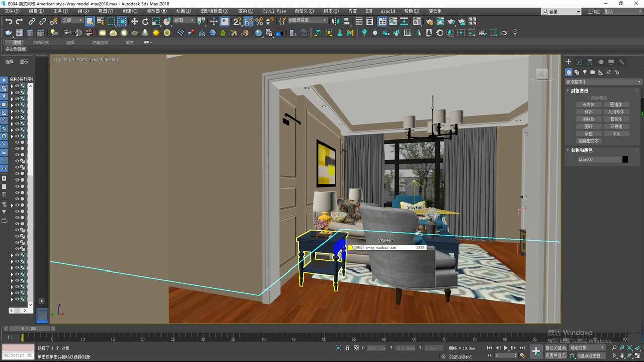644x362 pixels.
Task: Open the 渲染(R) menu
Action: [x=246, y=11]
